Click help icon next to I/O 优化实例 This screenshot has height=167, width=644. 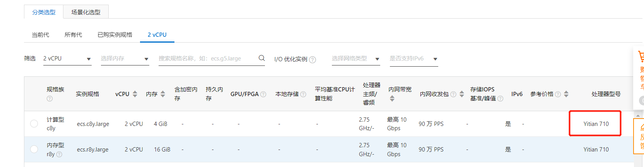(313, 60)
